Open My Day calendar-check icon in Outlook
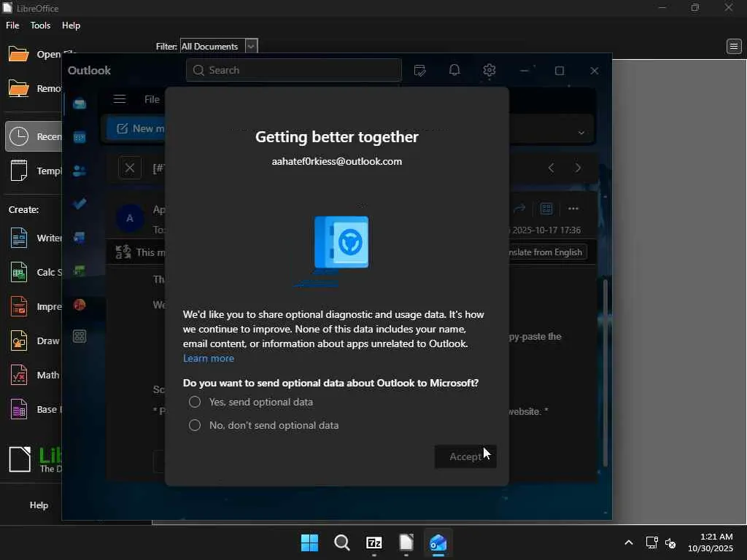The height and width of the screenshot is (560, 747). (419, 71)
